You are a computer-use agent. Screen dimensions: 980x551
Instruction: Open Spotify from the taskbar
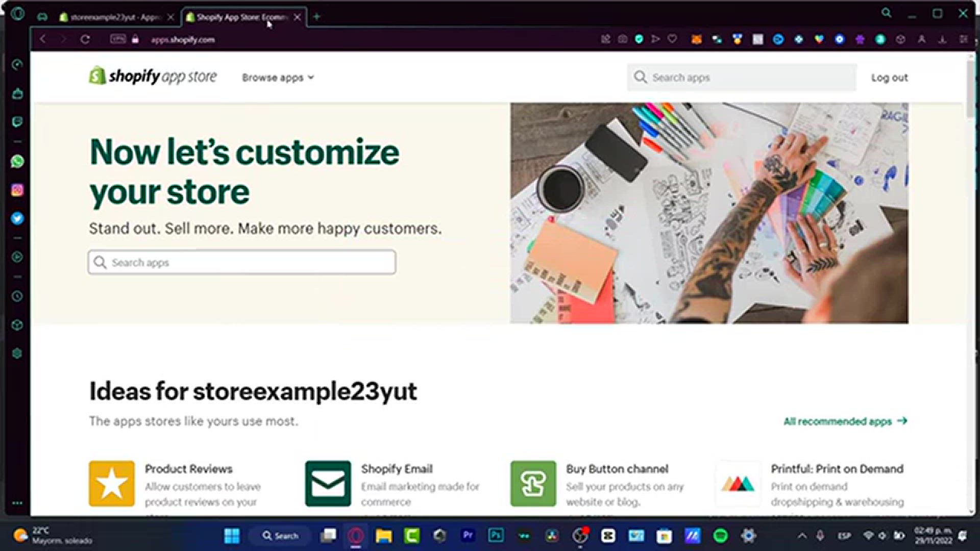pyautogui.click(x=720, y=536)
